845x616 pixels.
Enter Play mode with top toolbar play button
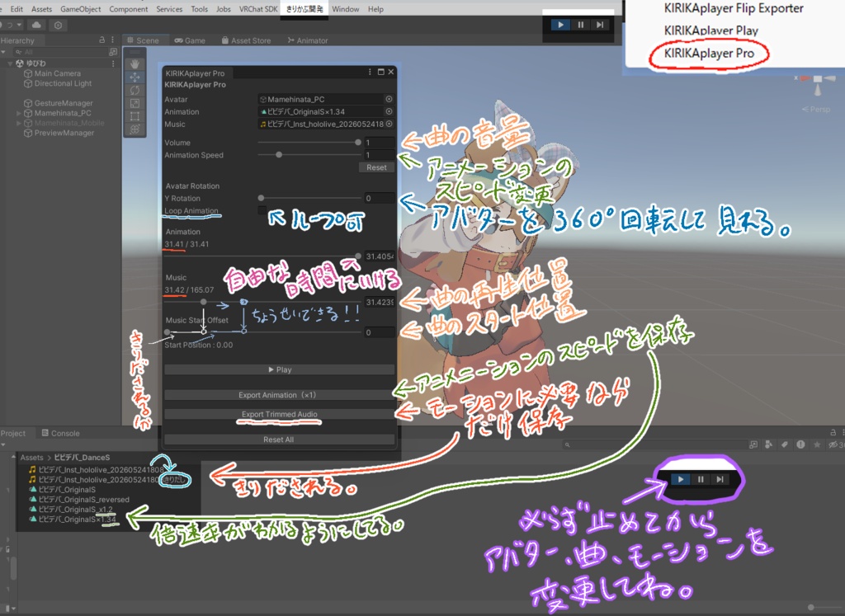click(560, 25)
